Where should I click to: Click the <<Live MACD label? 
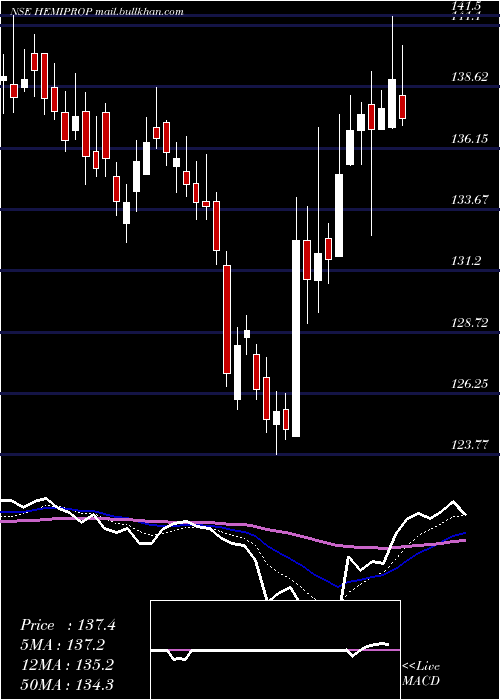click(x=421, y=674)
